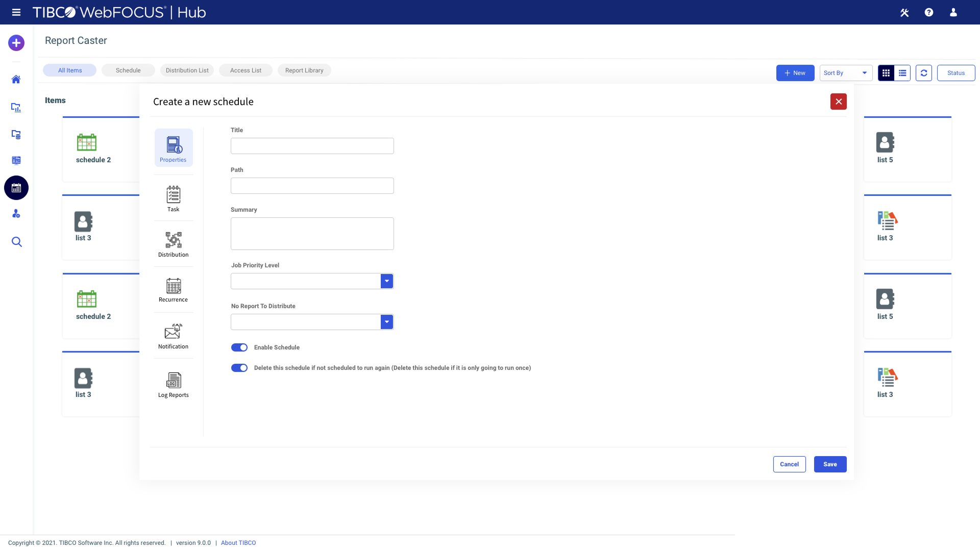Click the Title input field
Screen dimensions: 980x551
pyautogui.click(x=312, y=146)
